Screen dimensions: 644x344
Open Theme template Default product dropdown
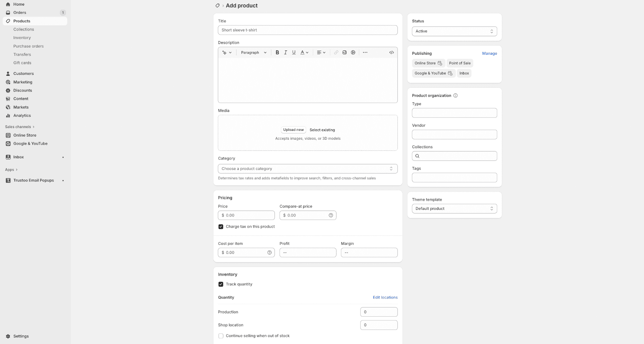(x=454, y=209)
